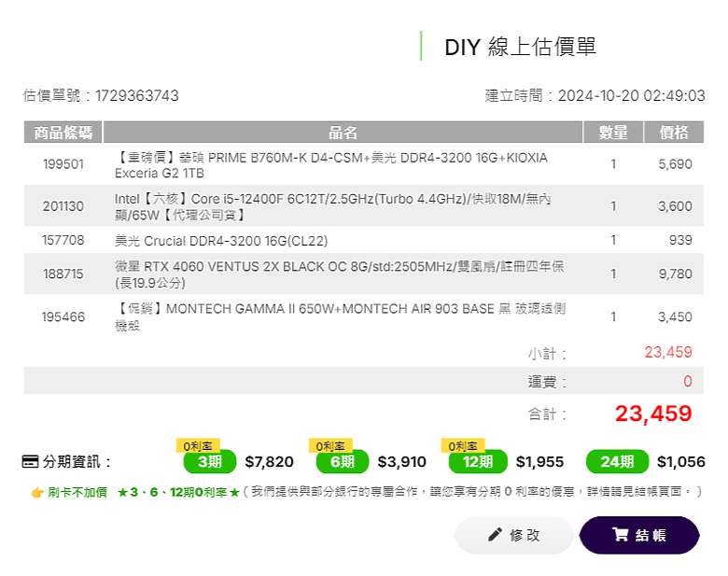The width and height of the screenshot is (728, 576).
Task: Open the Intel Core i5-12400F product row
Action: click(x=364, y=205)
